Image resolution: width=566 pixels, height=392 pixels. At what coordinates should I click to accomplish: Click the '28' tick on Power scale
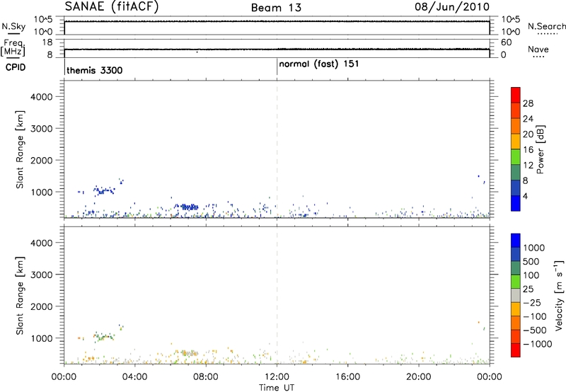528,103
